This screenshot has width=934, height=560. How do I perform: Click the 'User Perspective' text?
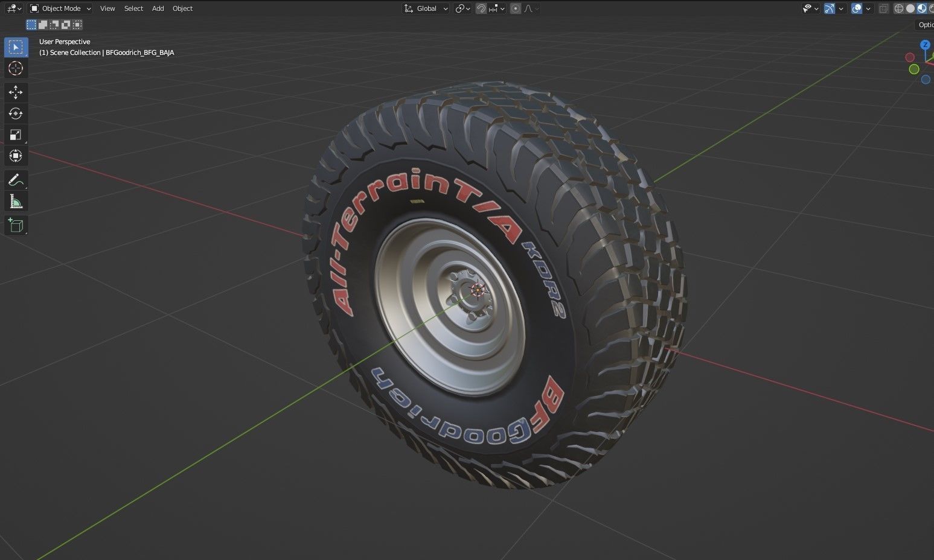[65, 42]
